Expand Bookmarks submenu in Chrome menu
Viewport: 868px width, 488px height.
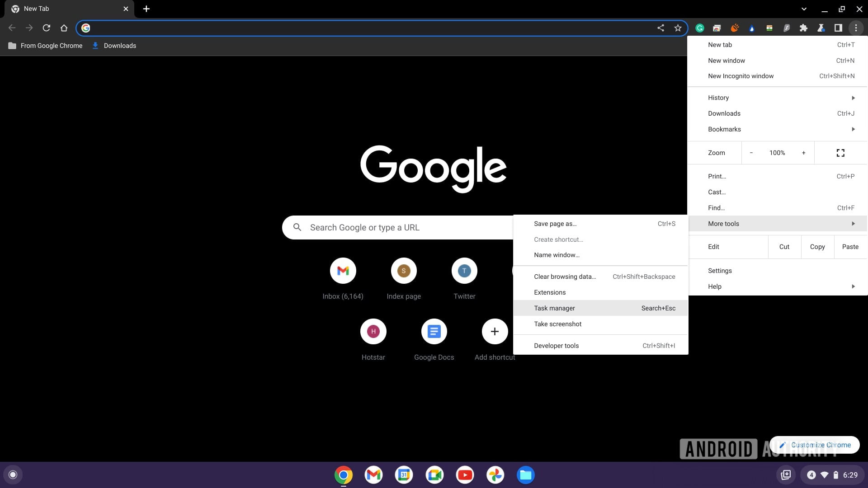pos(780,129)
